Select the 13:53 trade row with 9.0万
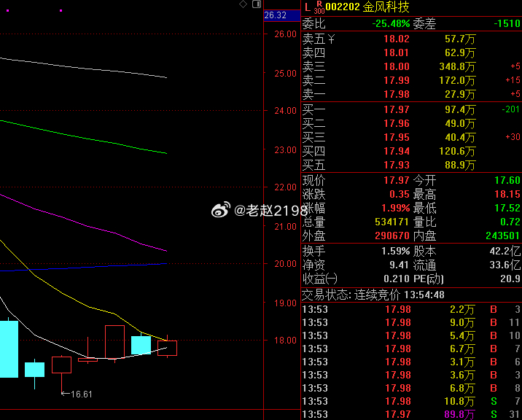Screen dimensions: 522x420 411,322
